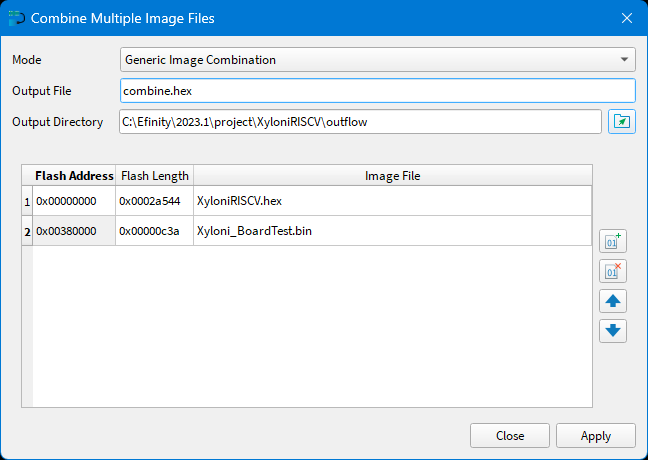This screenshot has height=460, width=648.
Task: Click the Flash Length column header
Action: (154, 176)
